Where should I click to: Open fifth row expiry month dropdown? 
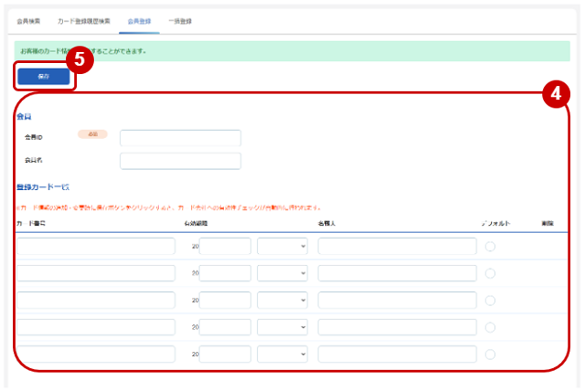282,354
